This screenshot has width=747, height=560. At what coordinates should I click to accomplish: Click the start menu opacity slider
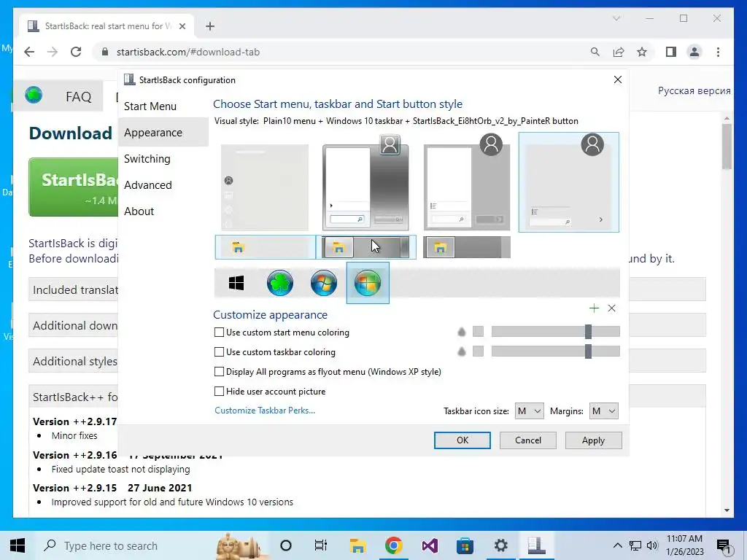[555, 332]
